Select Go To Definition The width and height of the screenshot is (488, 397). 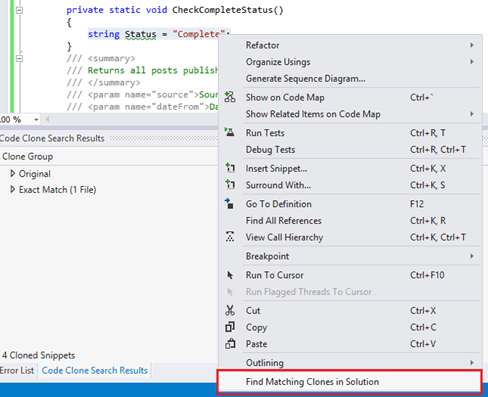coord(350,204)
